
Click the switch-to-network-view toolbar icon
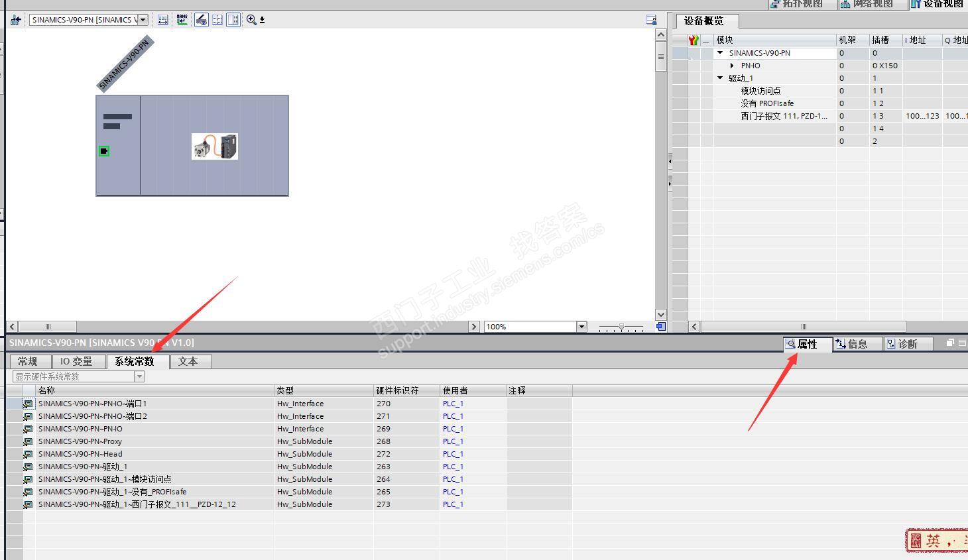16,20
